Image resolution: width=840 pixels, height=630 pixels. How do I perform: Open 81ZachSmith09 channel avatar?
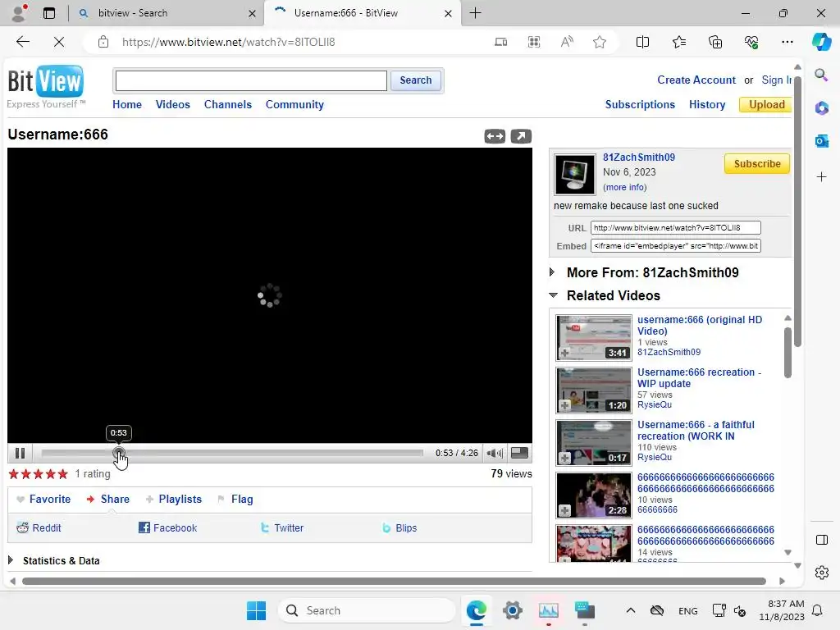[574, 175]
